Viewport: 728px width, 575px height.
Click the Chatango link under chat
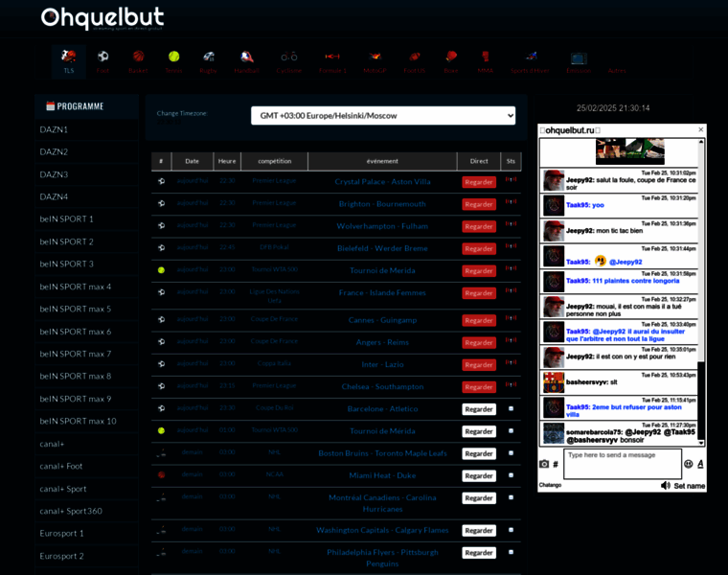[x=550, y=485]
